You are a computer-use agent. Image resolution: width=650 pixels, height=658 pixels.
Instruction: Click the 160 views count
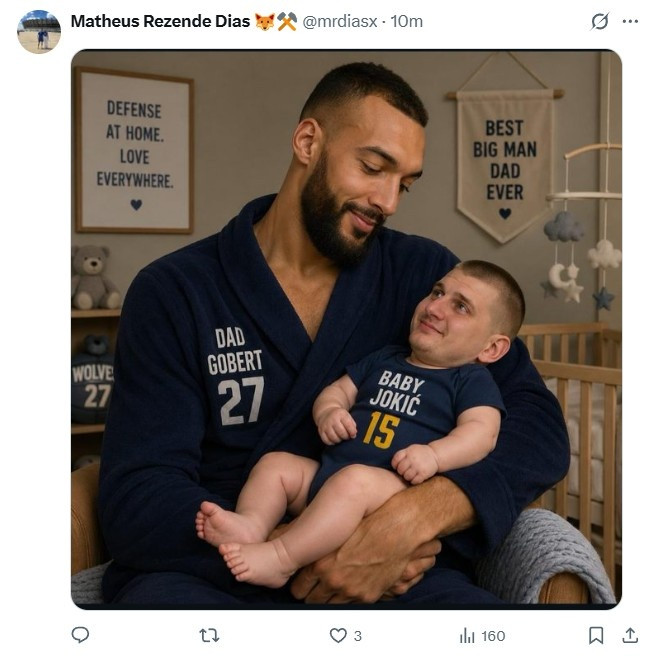[493, 636]
